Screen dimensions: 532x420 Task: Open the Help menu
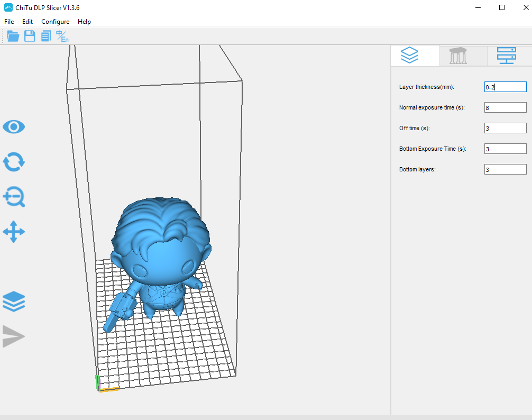coord(84,21)
